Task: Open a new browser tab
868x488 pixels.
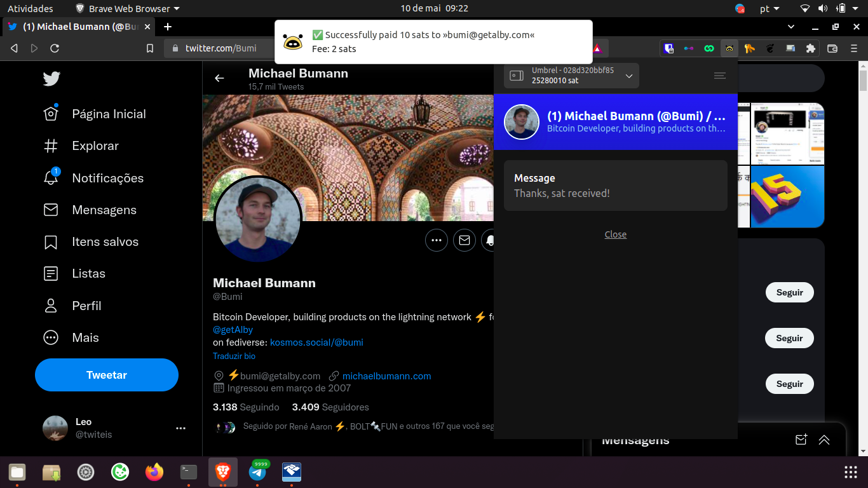Action: point(168,27)
